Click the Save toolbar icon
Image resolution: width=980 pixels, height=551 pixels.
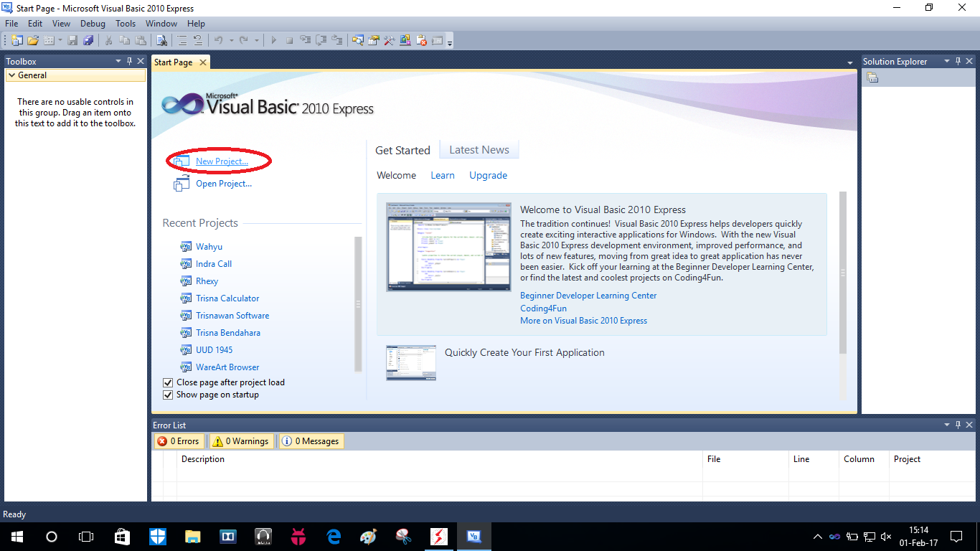click(72, 40)
